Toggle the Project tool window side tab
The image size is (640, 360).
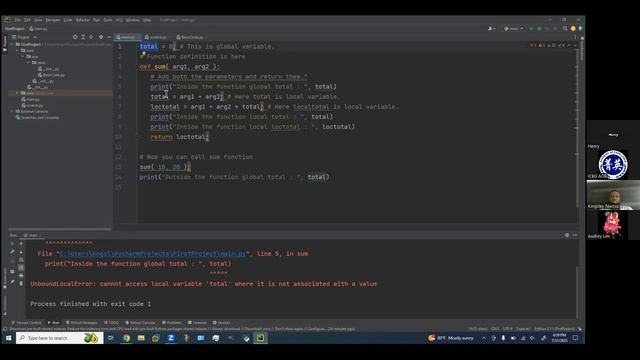[x=4, y=44]
